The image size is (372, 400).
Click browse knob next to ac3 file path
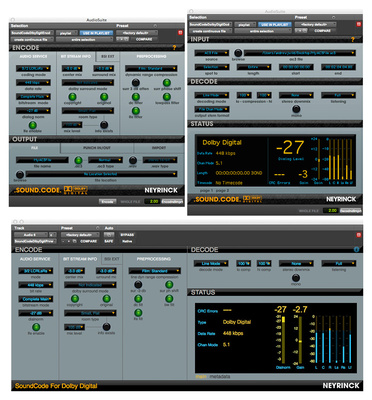(x=238, y=53)
